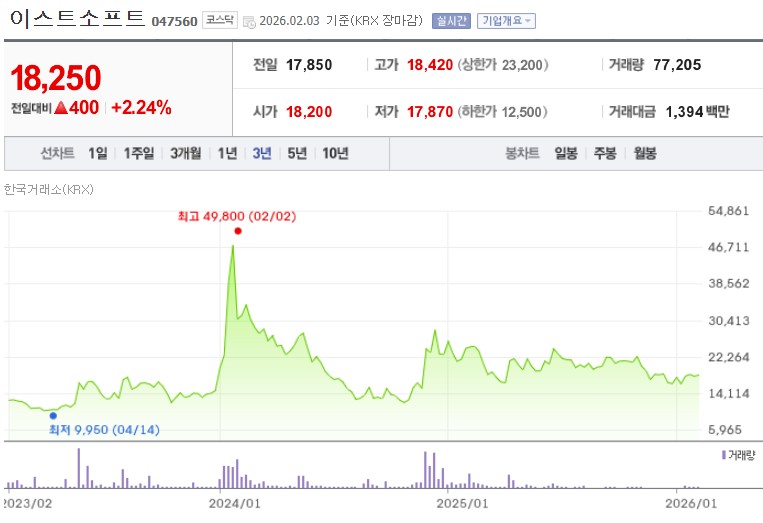The height and width of the screenshot is (523, 763).
Task: Click the 코스닥 market badge
Action: (x=219, y=20)
